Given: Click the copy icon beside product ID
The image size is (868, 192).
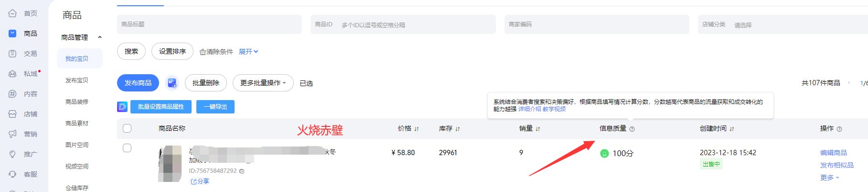Looking at the screenshot, I should tap(242, 171).
